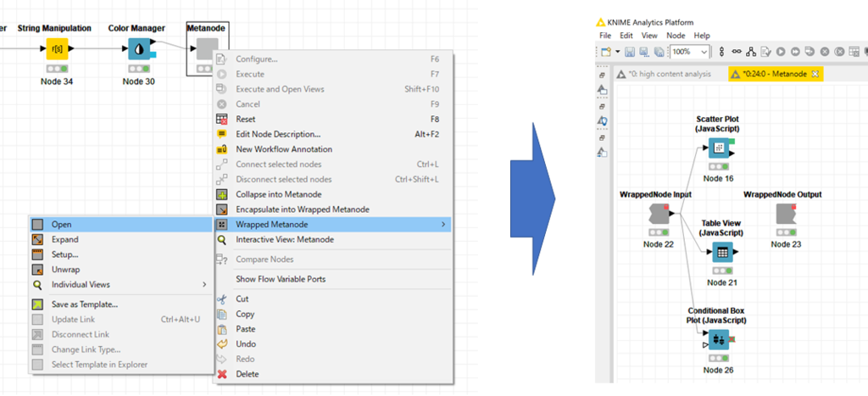Viewport: 868px width, 396px height.
Task: Choose Cut in the context menu
Action: (332, 298)
